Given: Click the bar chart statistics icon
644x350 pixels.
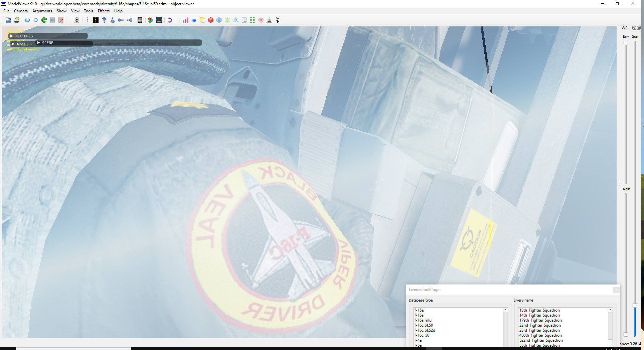Looking at the screenshot, I should point(186,20).
